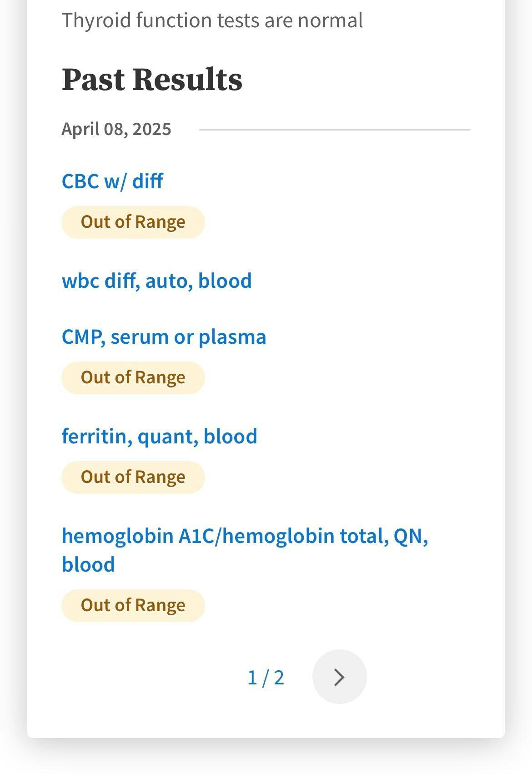Screen dimensions: 532x774
Task: Click Out of Range badge under ferritin
Action: (133, 477)
